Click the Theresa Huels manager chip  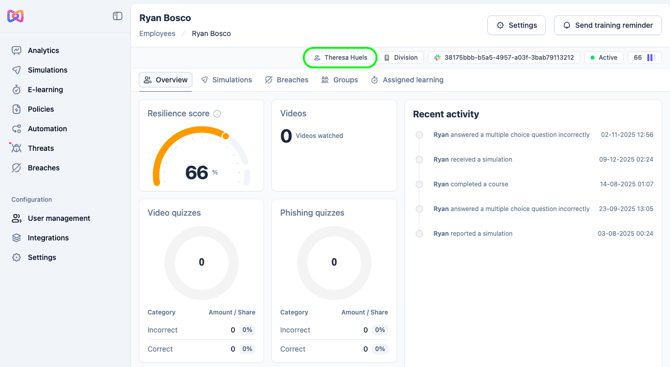pos(340,58)
